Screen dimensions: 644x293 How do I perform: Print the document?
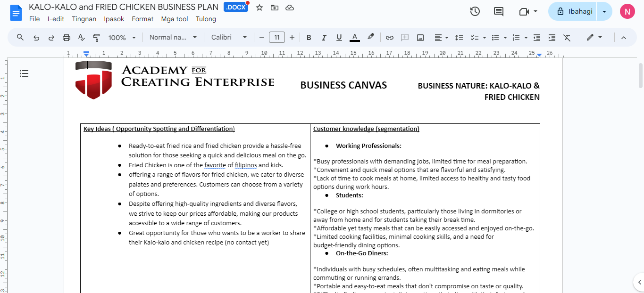click(x=67, y=37)
